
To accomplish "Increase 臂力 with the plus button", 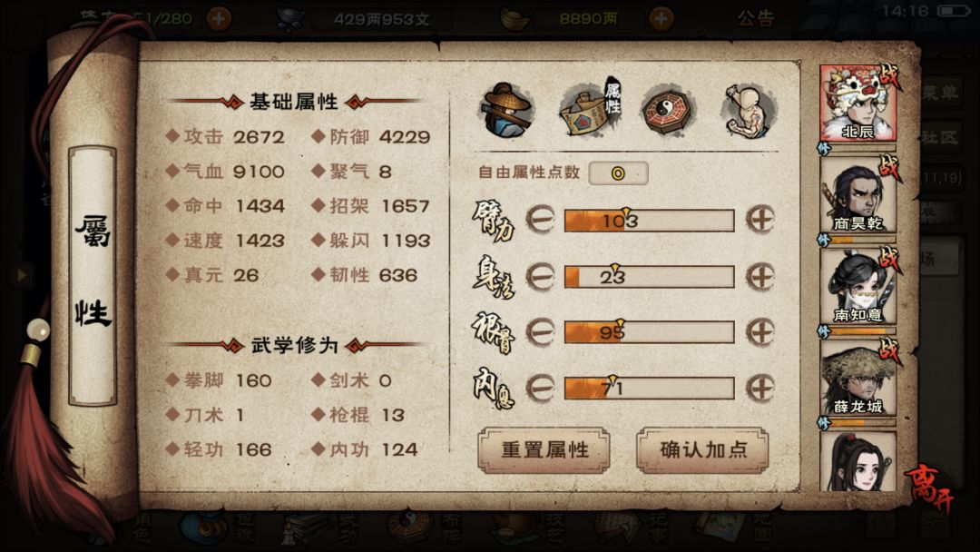I will [x=760, y=220].
